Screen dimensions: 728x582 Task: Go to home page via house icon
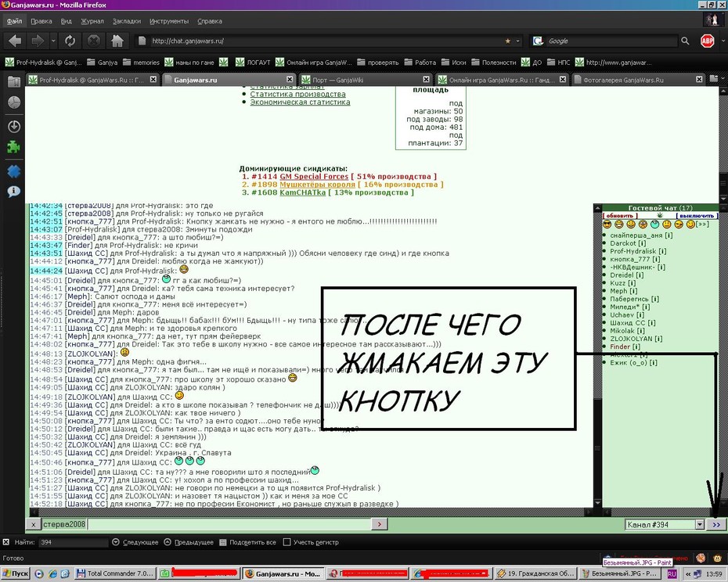tap(117, 41)
